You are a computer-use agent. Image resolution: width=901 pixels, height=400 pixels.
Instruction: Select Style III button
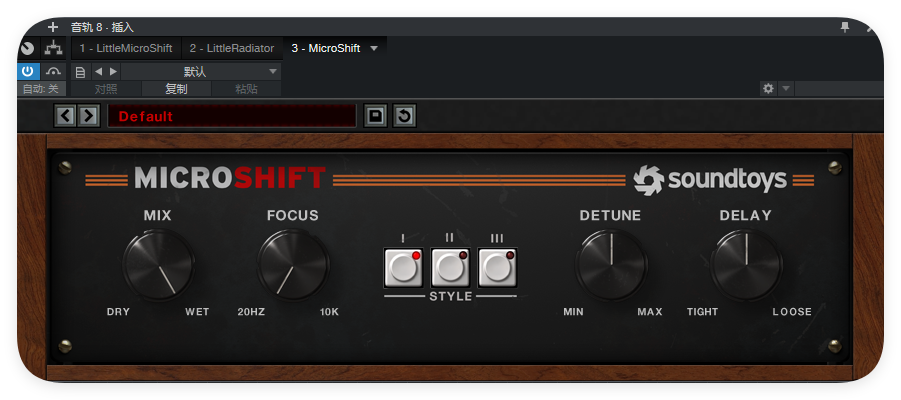click(x=498, y=267)
